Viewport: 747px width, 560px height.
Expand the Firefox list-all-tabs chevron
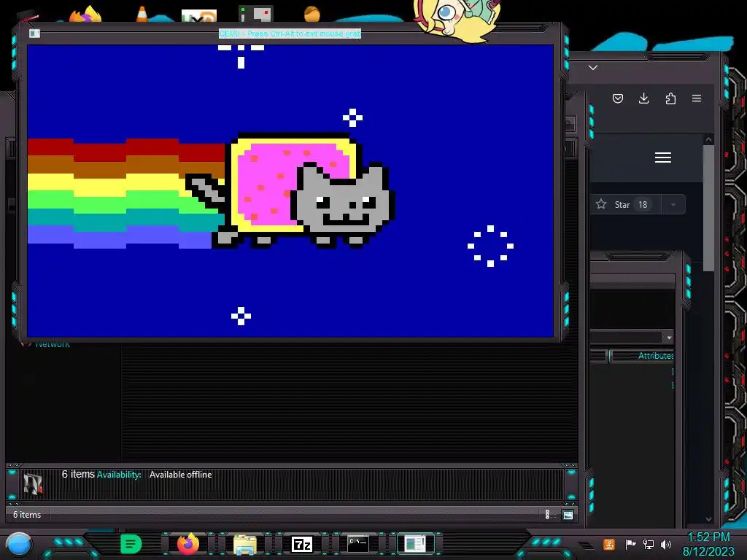[x=593, y=68]
